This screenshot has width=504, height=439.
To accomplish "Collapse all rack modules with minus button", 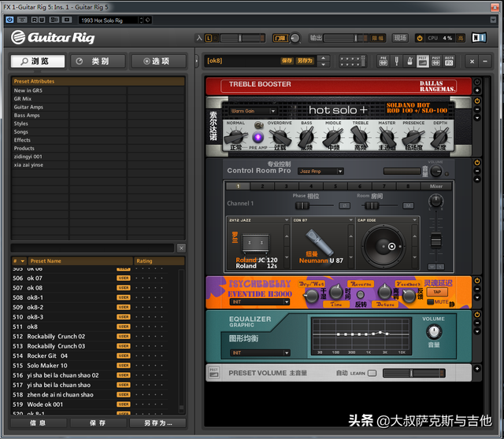I will [x=485, y=61].
